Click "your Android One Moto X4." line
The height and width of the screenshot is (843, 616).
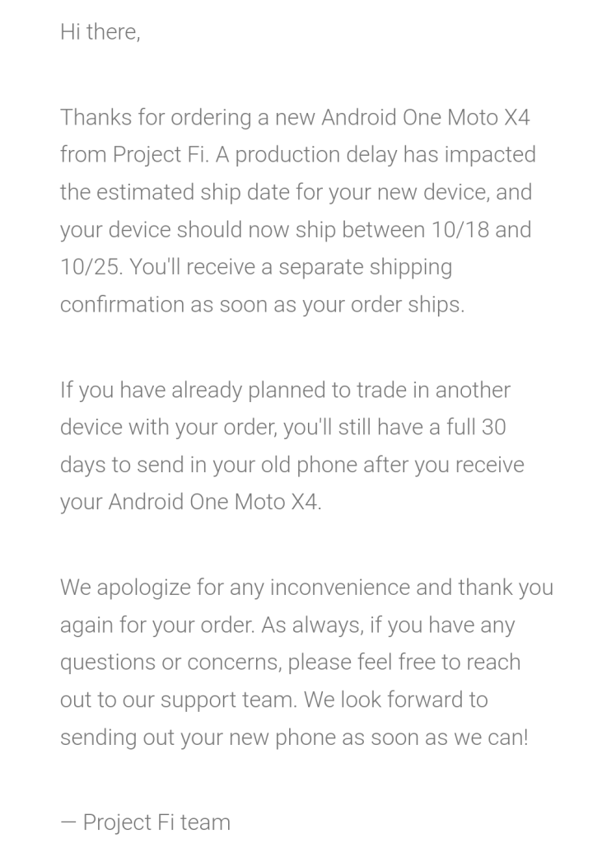(190, 502)
